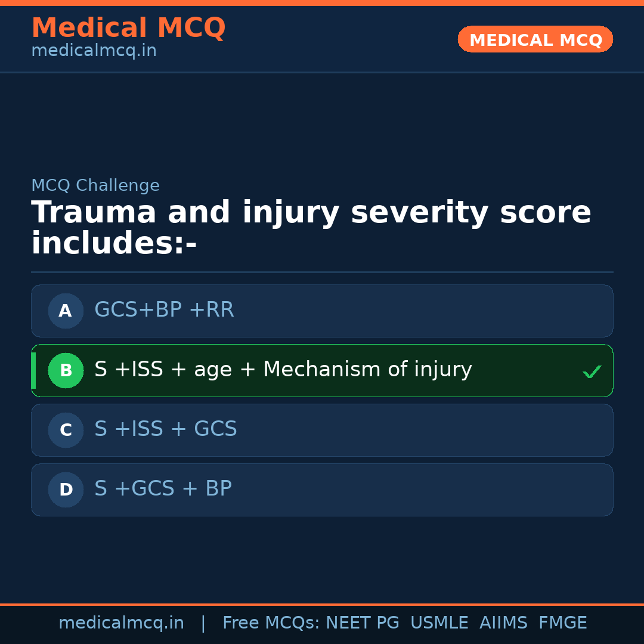This screenshot has width=644, height=644.
Task: Choose the "GCS+BP +RR" answer text
Action: (x=164, y=310)
